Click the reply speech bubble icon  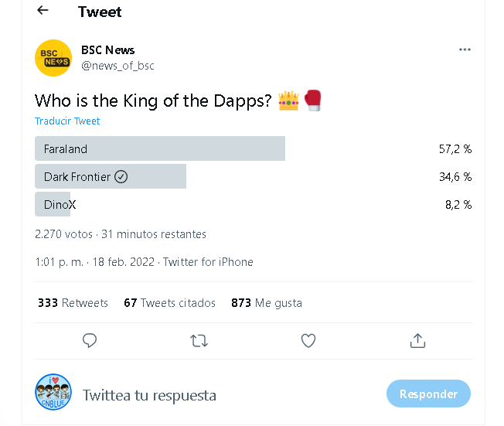(x=90, y=340)
